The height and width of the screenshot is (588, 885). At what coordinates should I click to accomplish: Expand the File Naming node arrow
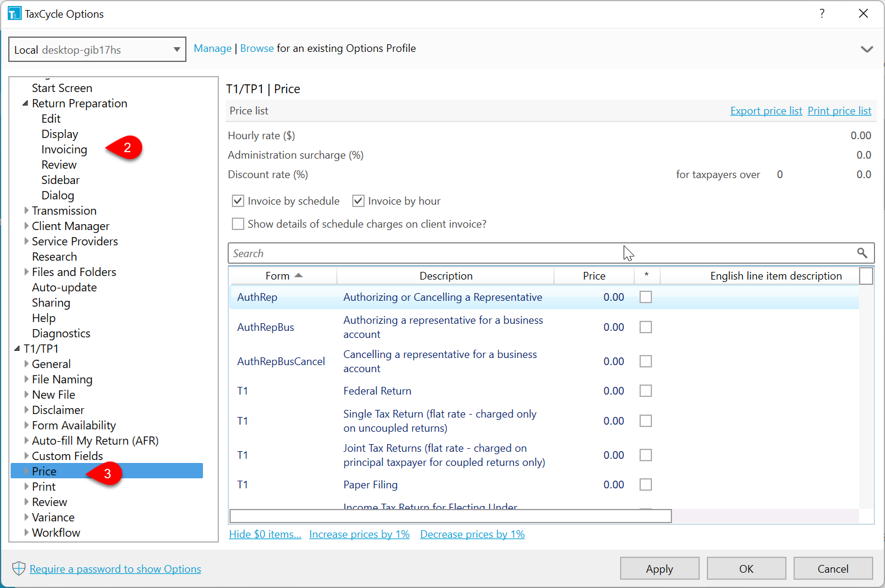26,379
